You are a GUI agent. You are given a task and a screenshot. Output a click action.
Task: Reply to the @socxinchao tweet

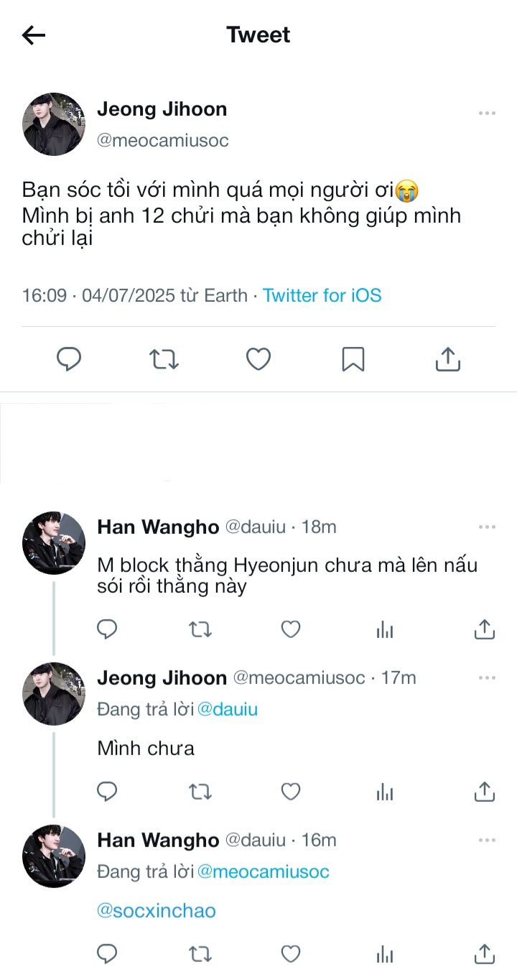(x=107, y=954)
